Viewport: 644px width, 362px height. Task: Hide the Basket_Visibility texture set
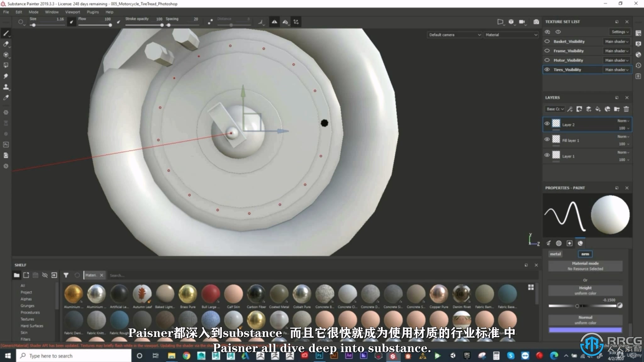[547, 41]
